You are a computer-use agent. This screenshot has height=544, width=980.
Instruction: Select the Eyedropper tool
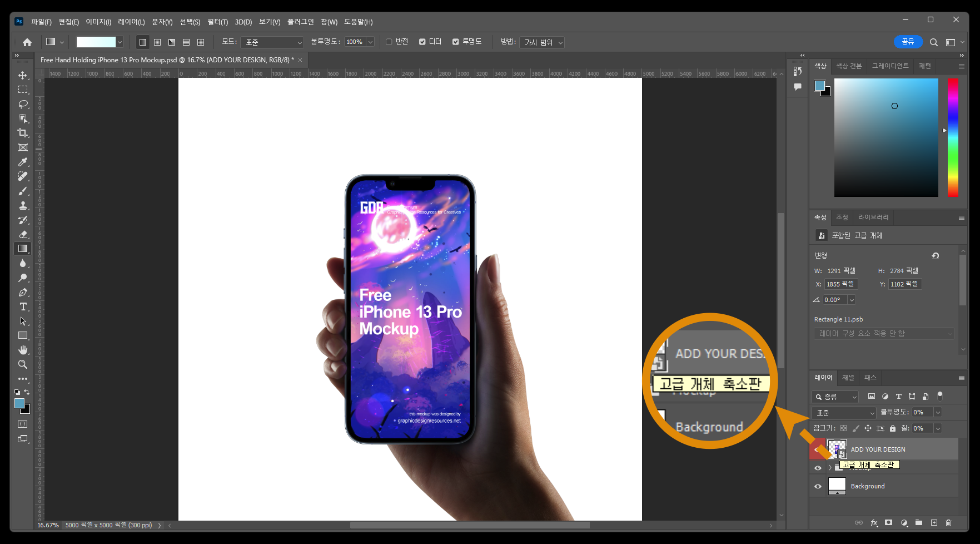(x=23, y=162)
